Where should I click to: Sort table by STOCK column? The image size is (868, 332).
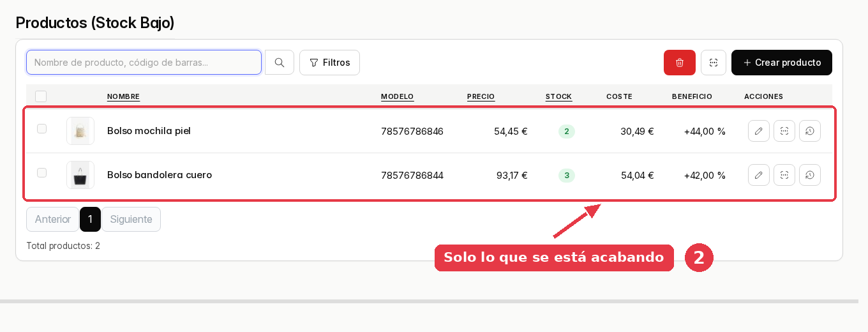(x=558, y=96)
